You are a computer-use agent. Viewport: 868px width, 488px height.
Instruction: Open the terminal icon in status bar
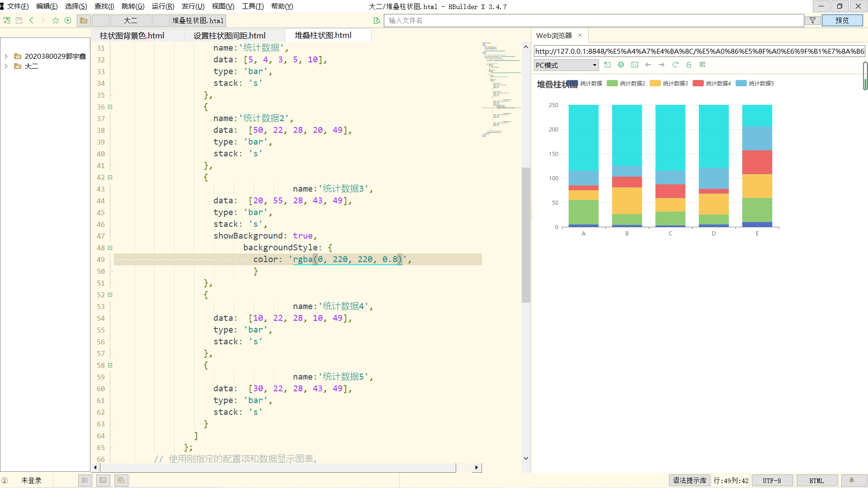(x=103, y=480)
